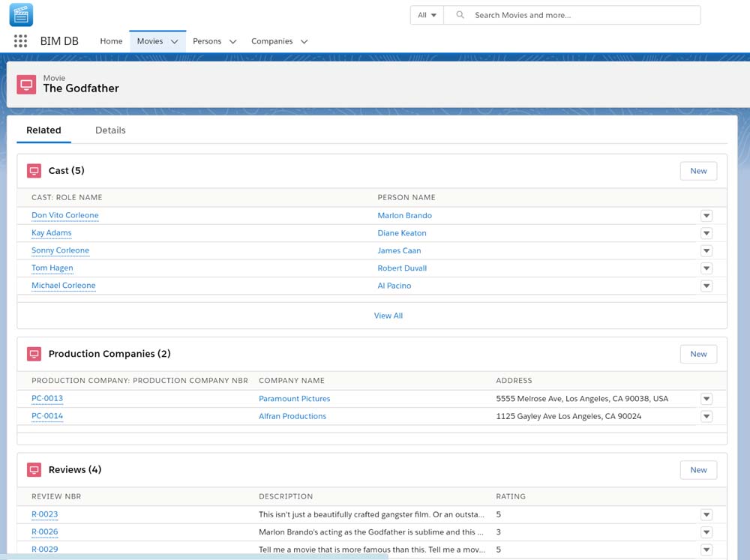Open the All search scope dropdown
The width and height of the screenshot is (750, 560).
427,15
